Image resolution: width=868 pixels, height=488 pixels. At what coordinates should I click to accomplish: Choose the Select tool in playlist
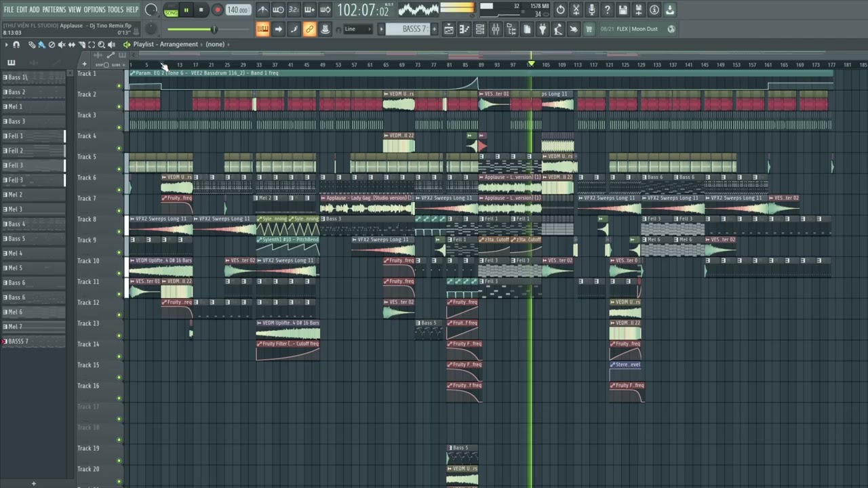tap(92, 44)
